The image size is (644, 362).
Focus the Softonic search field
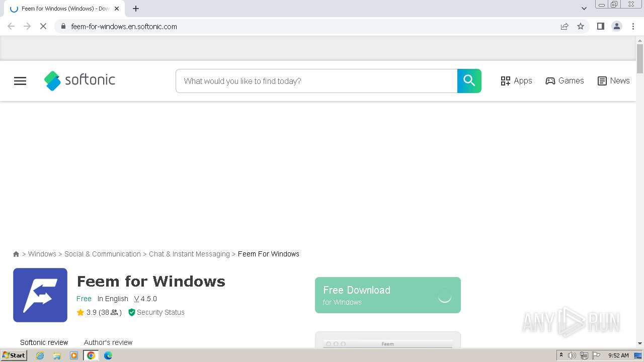pyautogui.click(x=316, y=81)
